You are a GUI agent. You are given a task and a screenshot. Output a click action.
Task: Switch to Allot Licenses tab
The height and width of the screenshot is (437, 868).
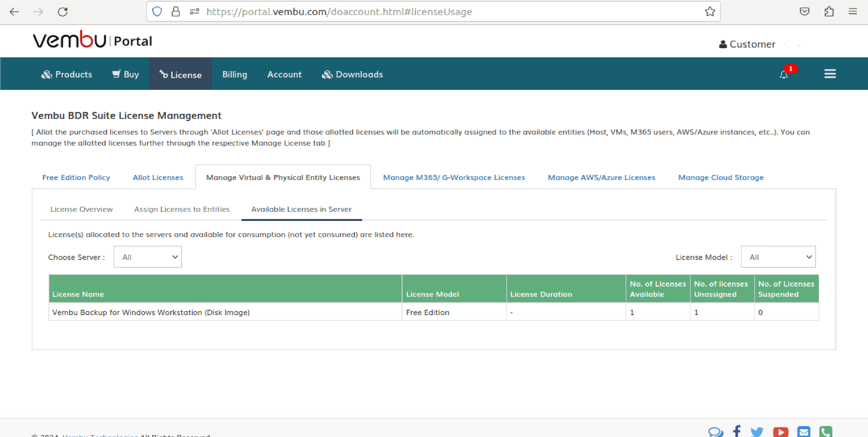[x=158, y=177]
